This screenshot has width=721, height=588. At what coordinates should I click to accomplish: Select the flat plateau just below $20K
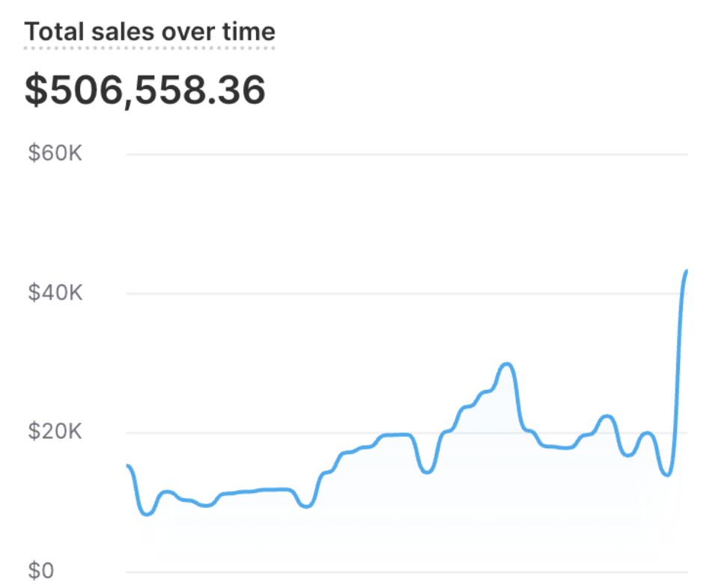point(397,435)
